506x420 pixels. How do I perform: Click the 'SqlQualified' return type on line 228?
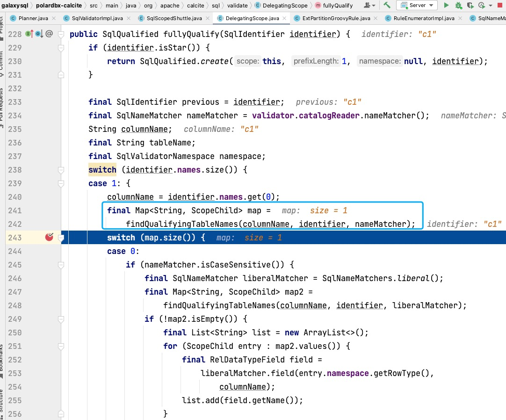click(130, 34)
